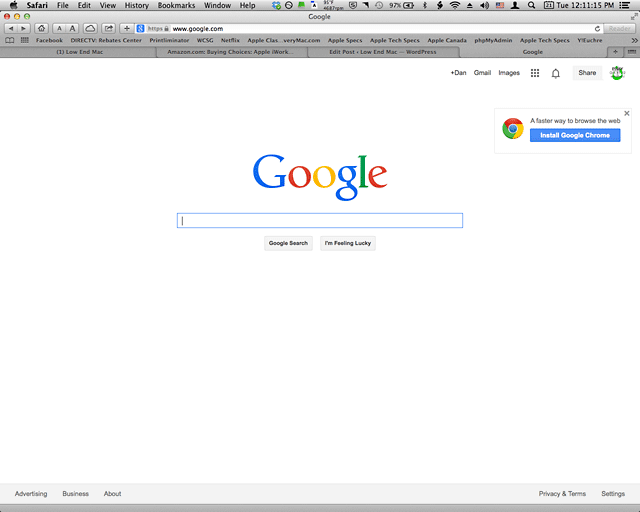Open a new tab with the plus button

click(615, 52)
